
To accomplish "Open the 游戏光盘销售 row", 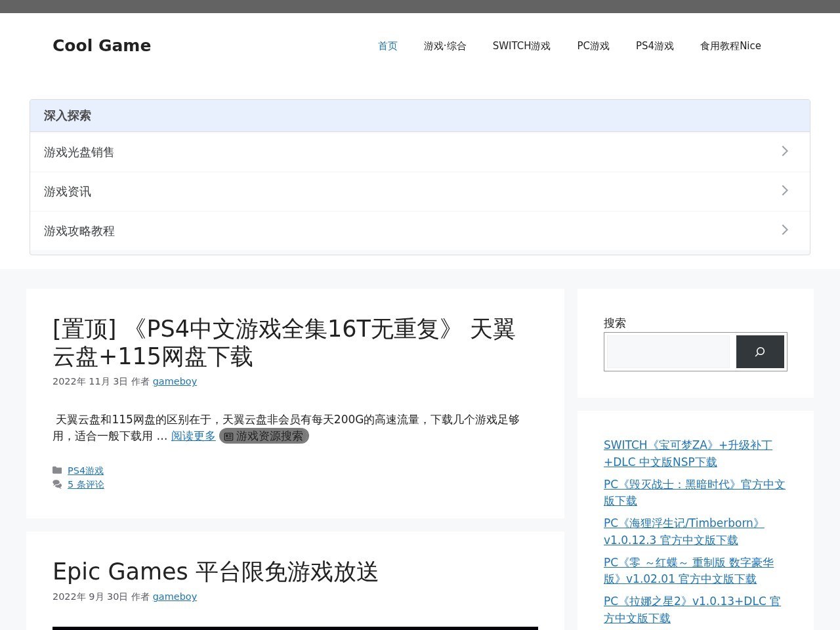I will click(x=420, y=152).
